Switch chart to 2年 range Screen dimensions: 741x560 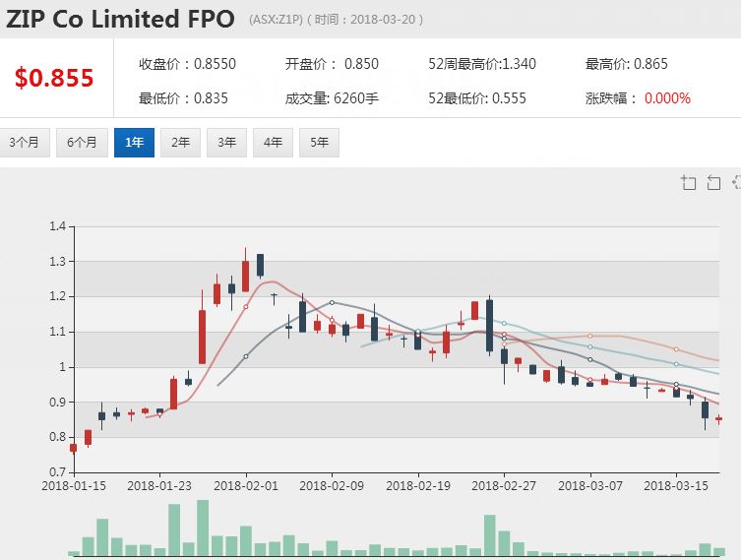pos(180,143)
